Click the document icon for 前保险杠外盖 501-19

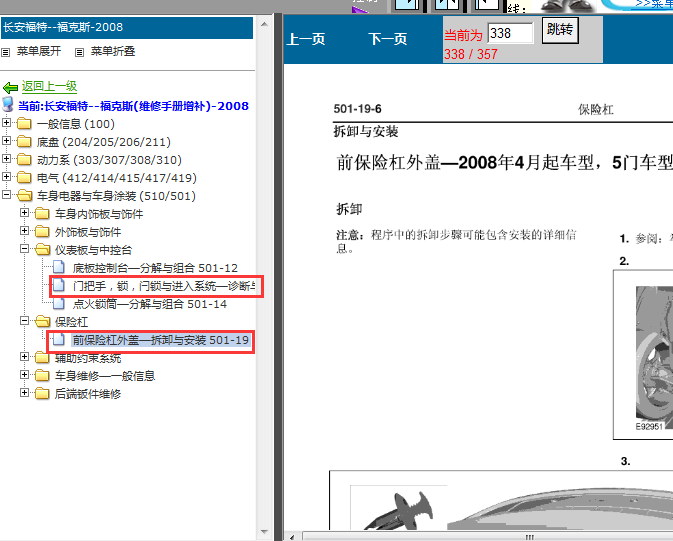click(x=59, y=339)
